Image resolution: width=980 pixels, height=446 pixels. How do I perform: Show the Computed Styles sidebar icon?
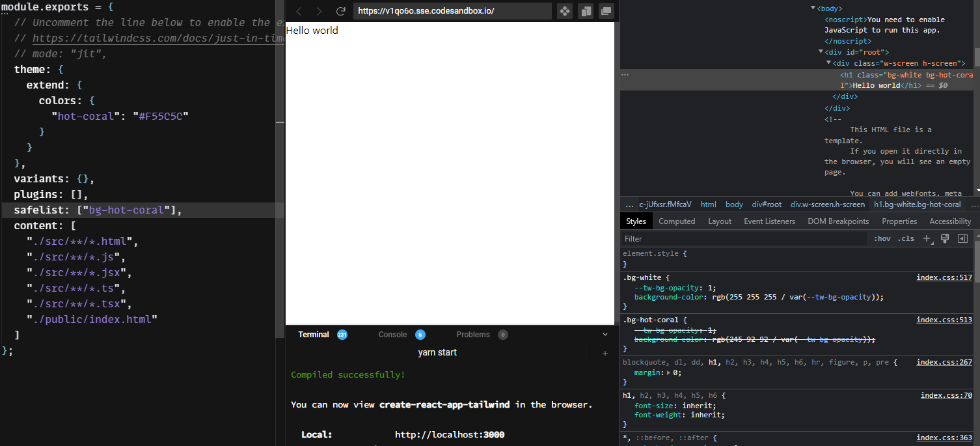tap(962, 238)
